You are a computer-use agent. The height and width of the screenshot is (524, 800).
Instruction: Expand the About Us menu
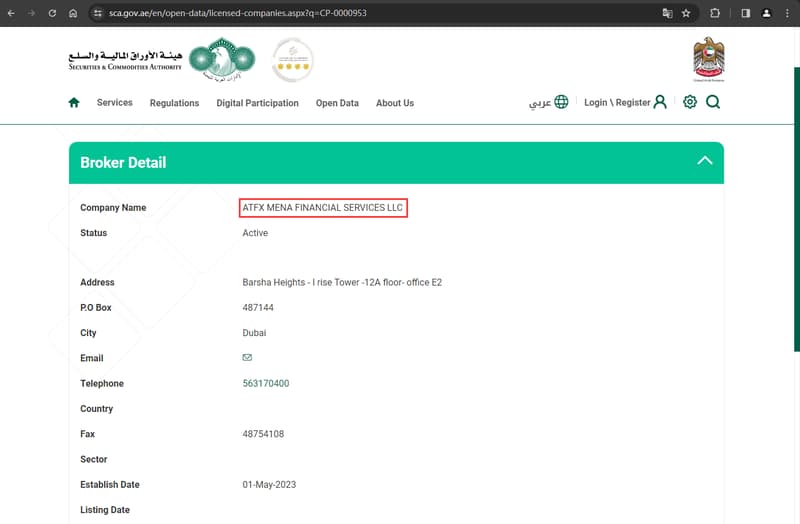(395, 103)
